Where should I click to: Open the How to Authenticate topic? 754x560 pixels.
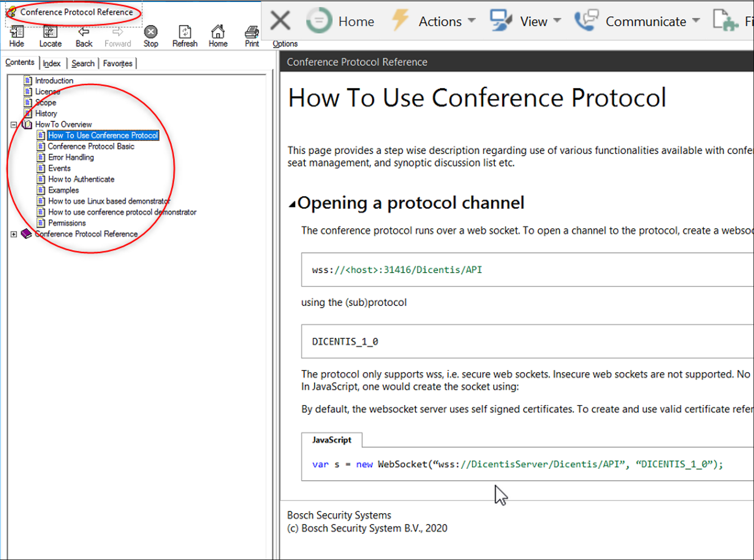[81, 179]
